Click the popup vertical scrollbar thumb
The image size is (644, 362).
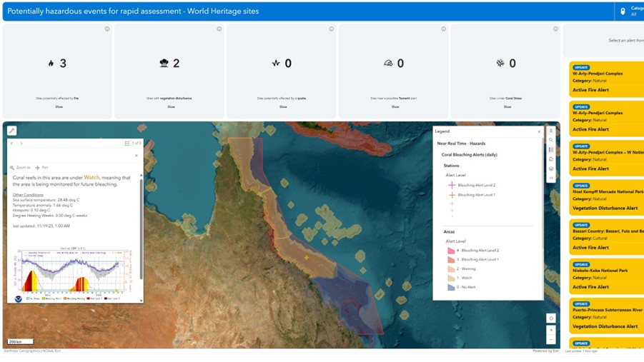point(142,229)
